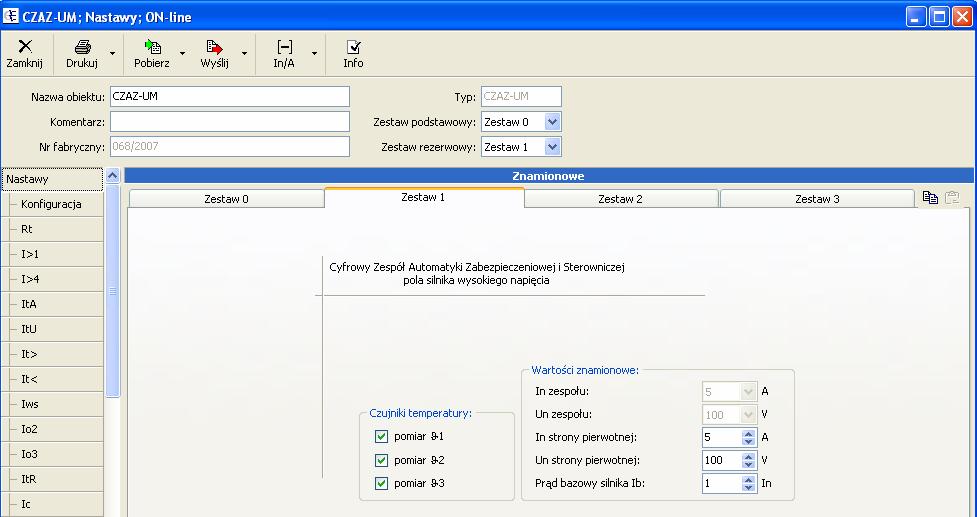Switch to the Zestaw 0 tab

226,199
